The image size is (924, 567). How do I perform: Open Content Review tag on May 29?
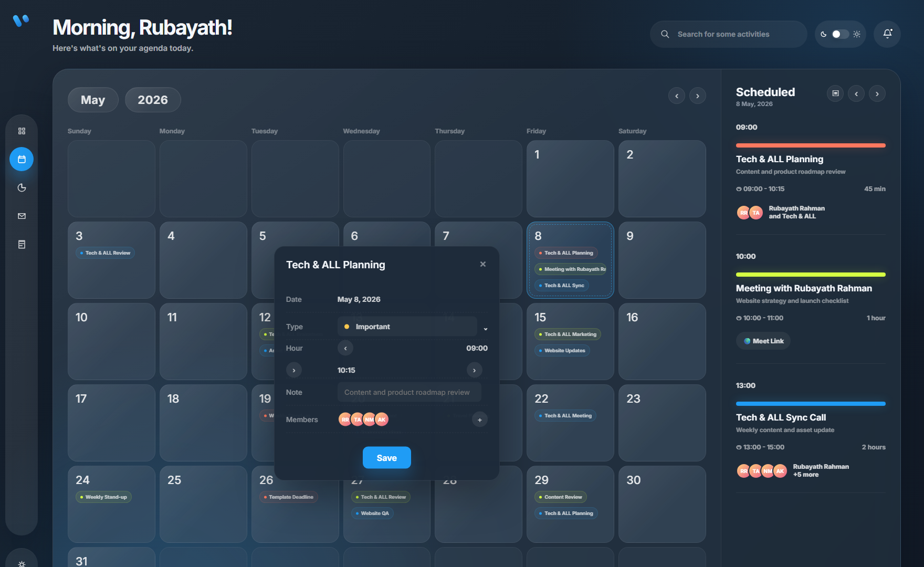[561, 497]
